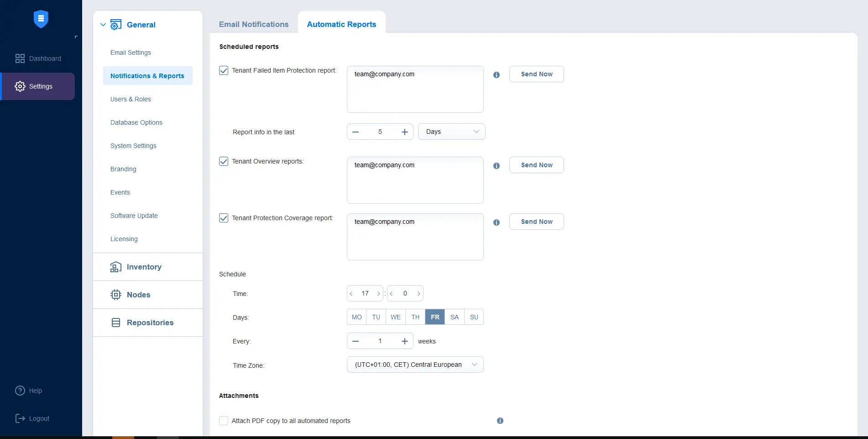
Task: Click the Inventory section icon
Action: (x=116, y=267)
